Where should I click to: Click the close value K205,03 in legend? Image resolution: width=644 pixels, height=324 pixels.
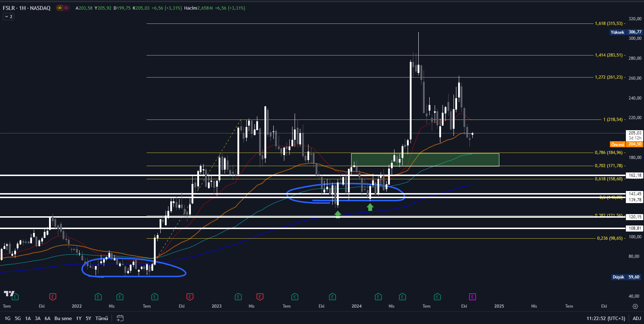(x=141, y=8)
